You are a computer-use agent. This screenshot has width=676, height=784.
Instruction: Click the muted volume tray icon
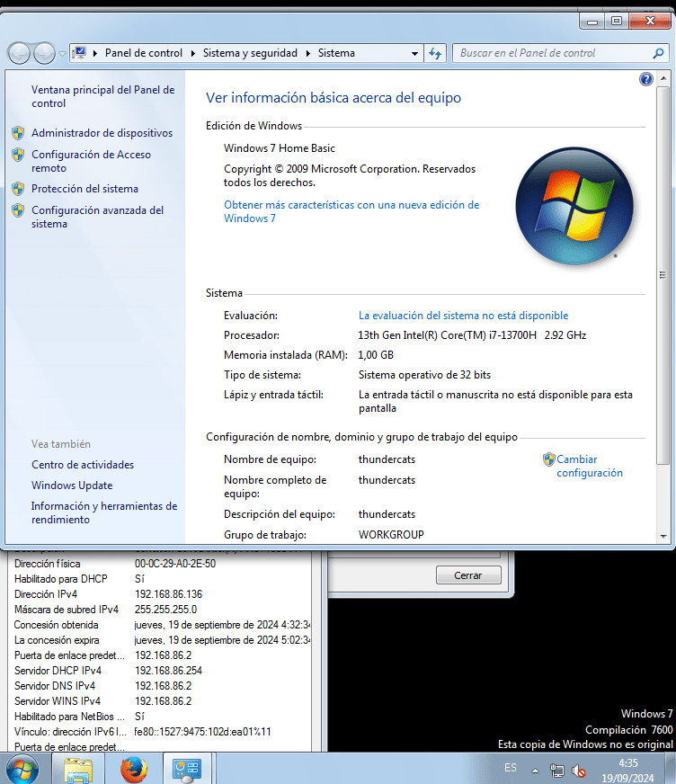click(579, 771)
